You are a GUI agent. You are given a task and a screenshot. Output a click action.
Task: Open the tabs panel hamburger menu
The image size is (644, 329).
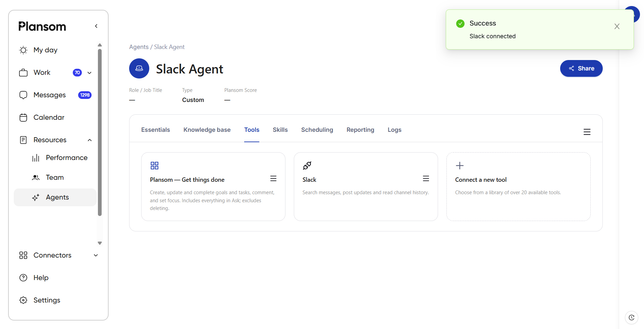[587, 132]
